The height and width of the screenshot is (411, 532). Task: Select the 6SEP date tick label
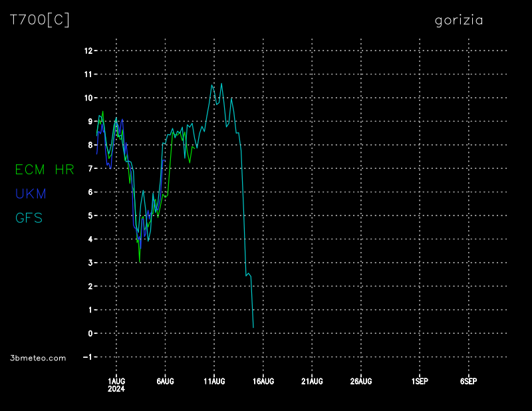(469, 381)
